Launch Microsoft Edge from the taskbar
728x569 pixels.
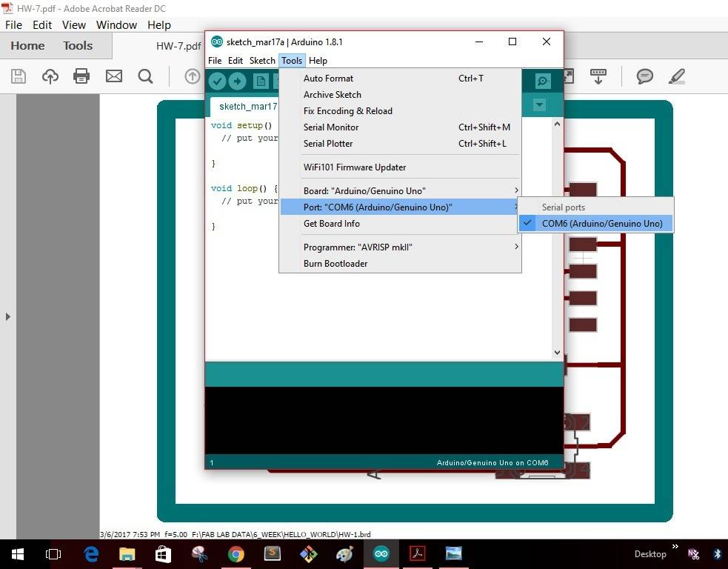point(91,553)
